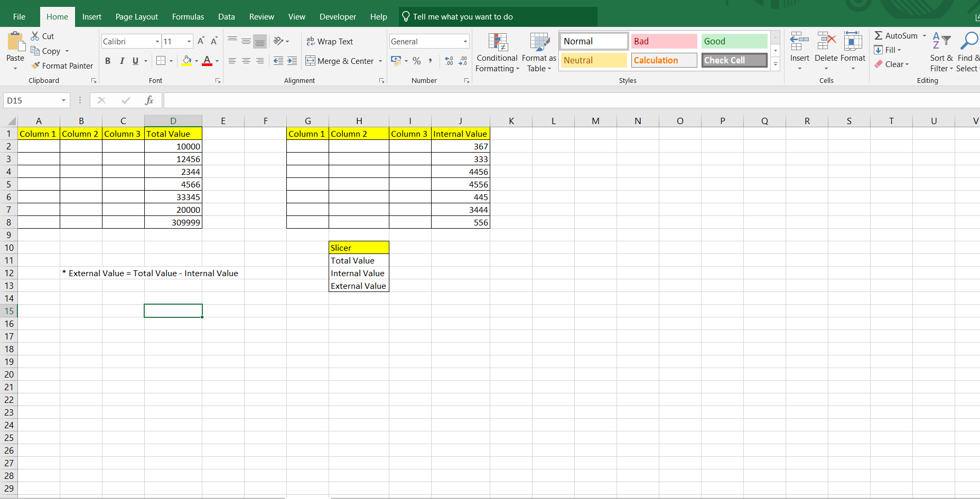The image size is (980, 499).
Task: Toggle Italic formatting
Action: [122, 61]
